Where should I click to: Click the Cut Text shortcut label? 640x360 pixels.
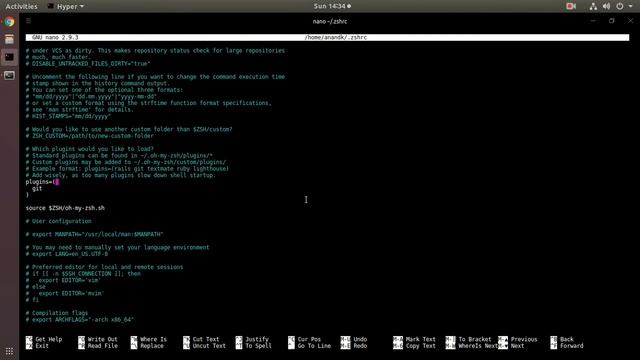coord(206,339)
